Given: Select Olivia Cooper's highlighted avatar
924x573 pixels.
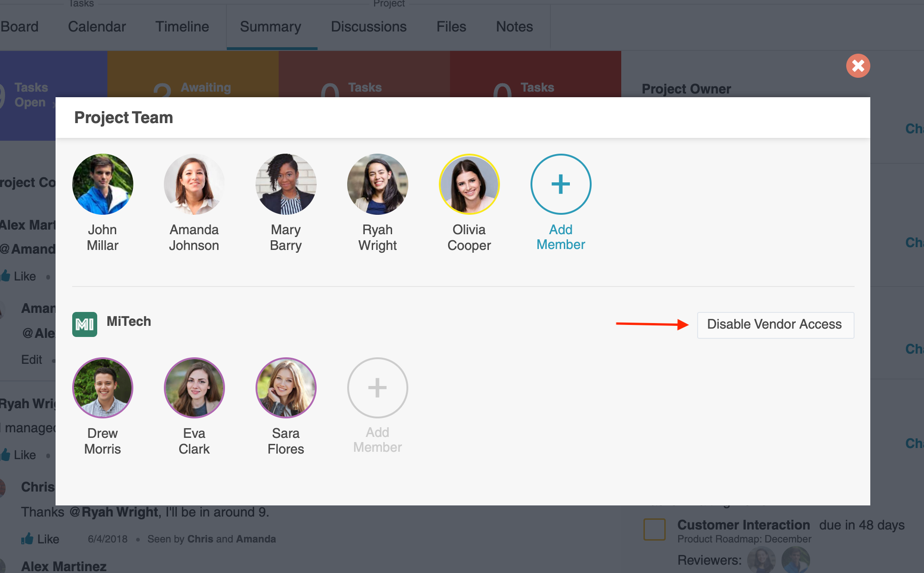Looking at the screenshot, I should pyautogui.click(x=469, y=184).
